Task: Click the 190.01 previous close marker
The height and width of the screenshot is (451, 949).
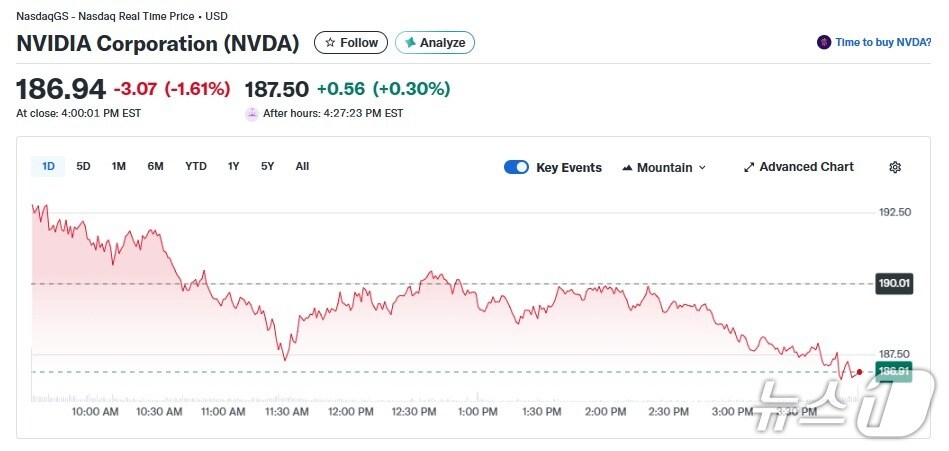Action: click(x=894, y=283)
